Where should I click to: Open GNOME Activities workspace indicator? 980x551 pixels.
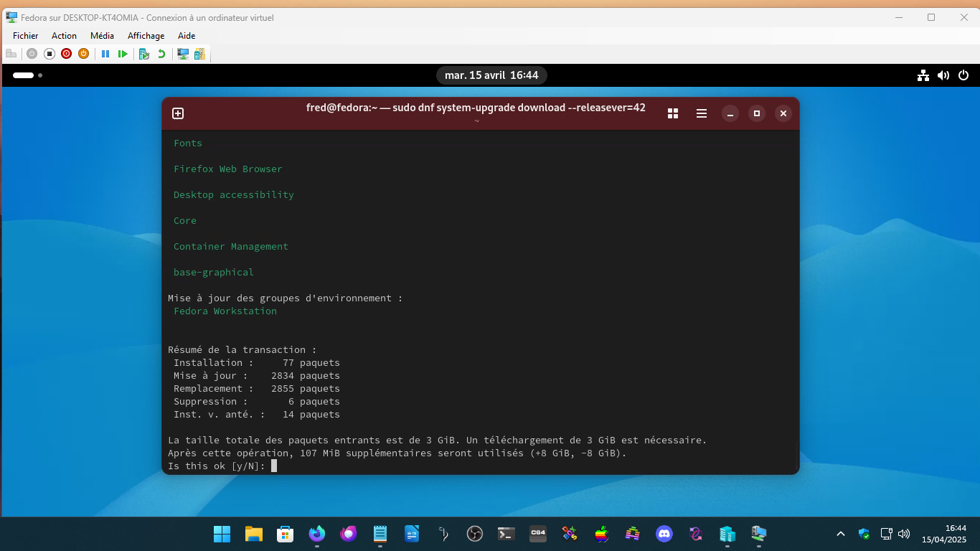27,75
